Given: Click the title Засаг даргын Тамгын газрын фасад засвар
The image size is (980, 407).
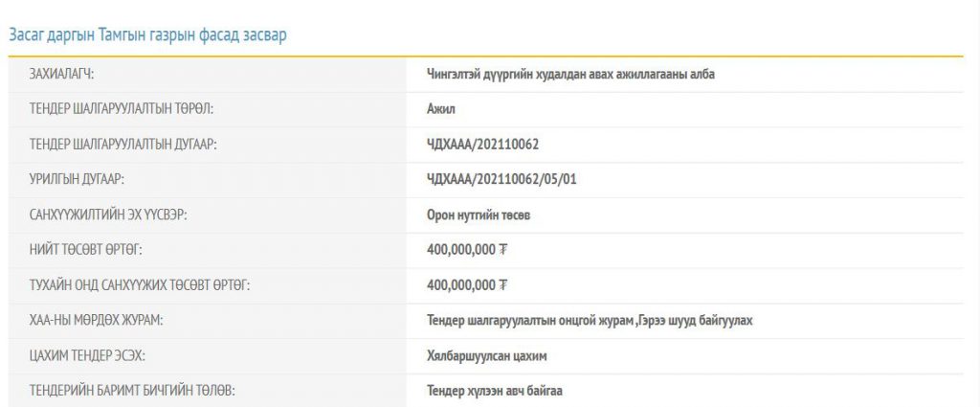Looking at the screenshot, I should point(147,35).
